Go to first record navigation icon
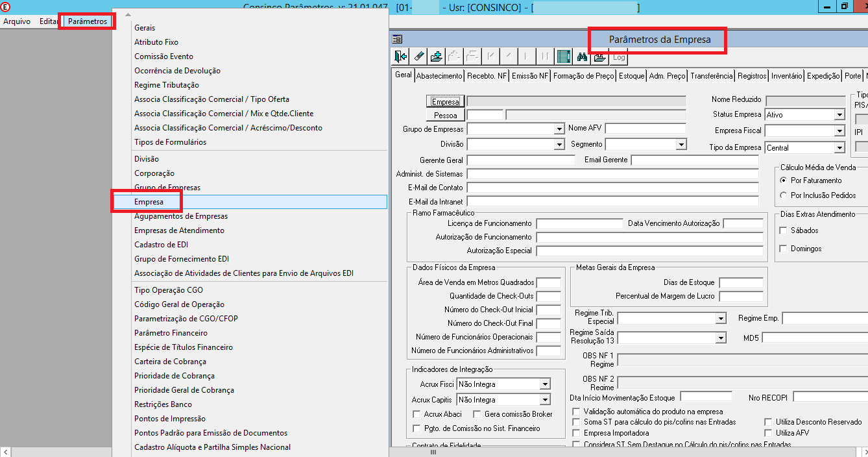Screen dimensions: 868x457 491,56
